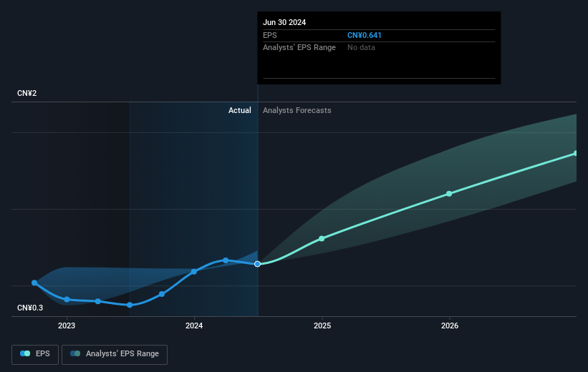This screenshot has height=372, width=588.
Task: Click the 2025 axis label
Action: [322, 325]
